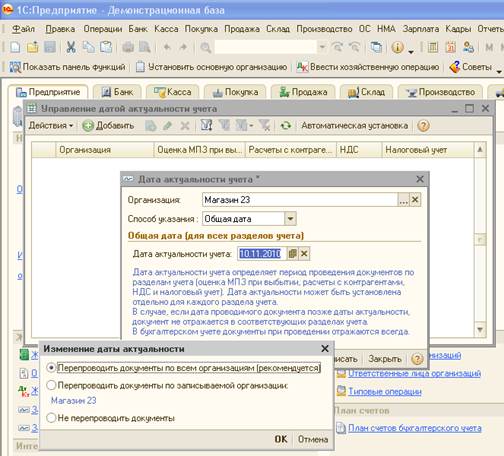This screenshot has height=456, width=504.
Task: Click the green Refresh icon in list toolbar
Action: [x=286, y=126]
